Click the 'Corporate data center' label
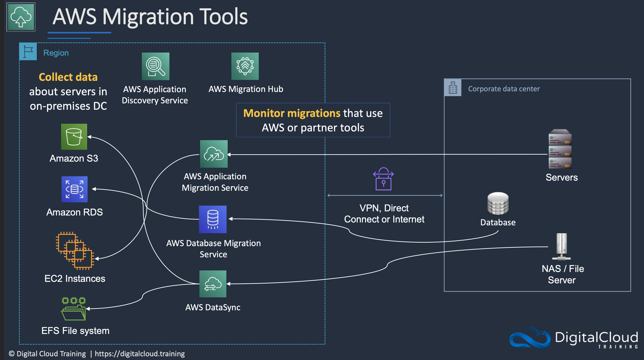The image size is (644, 360). pyautogui.click(x=504, y=89)
